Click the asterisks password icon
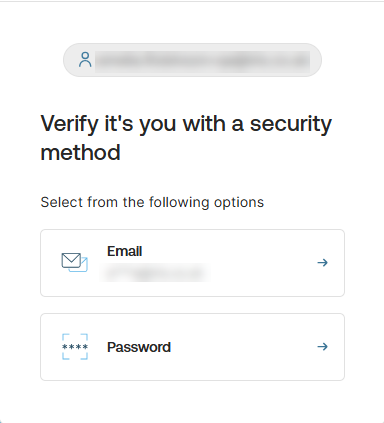The height and width of the screenshot is (423, 384). coord(75,347)
